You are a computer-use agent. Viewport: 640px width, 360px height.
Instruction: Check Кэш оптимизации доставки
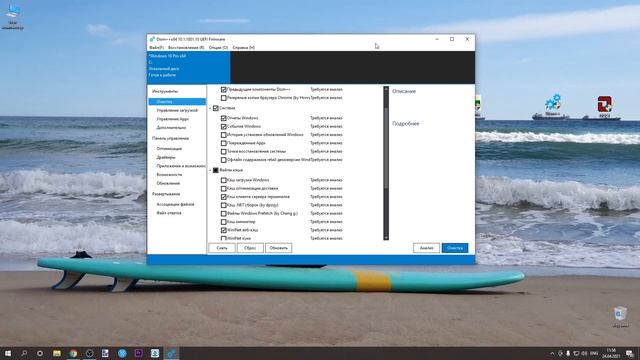(x=223, y=189)
